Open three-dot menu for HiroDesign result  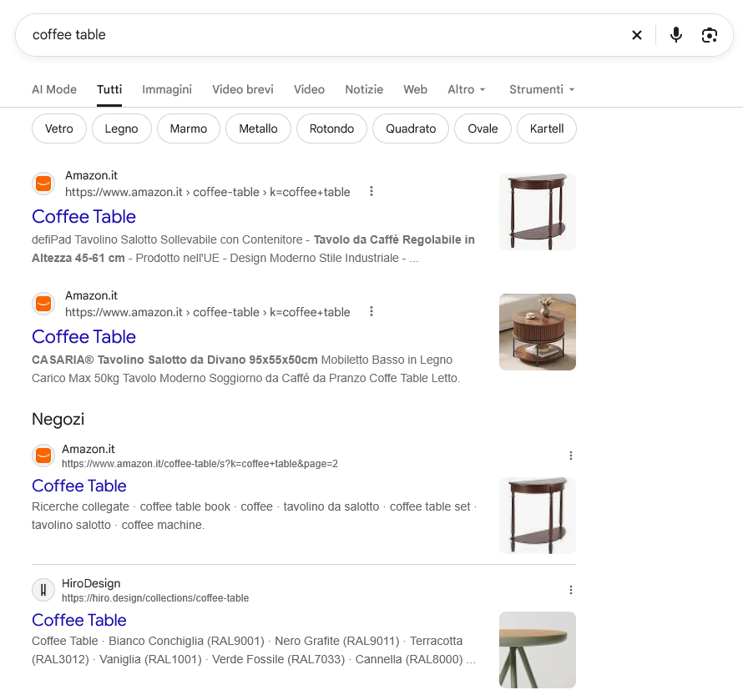point(571,590)
